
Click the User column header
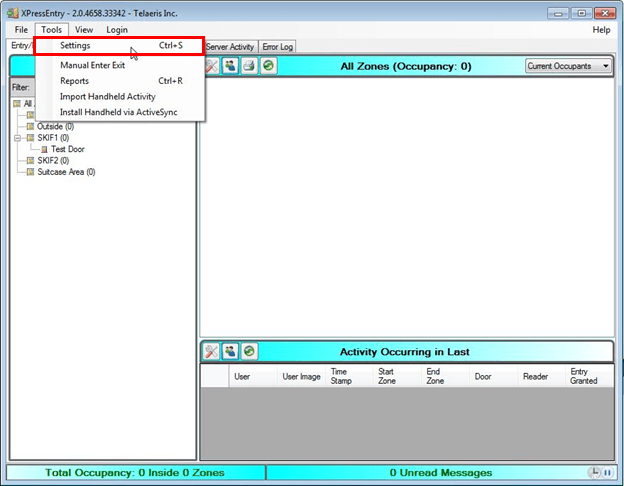(253, 376)
